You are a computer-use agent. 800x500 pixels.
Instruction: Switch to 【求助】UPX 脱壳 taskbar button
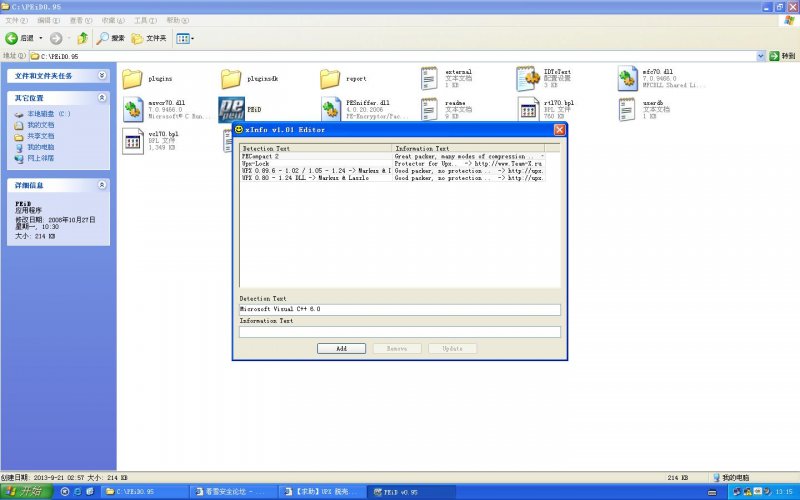(323, 492)
